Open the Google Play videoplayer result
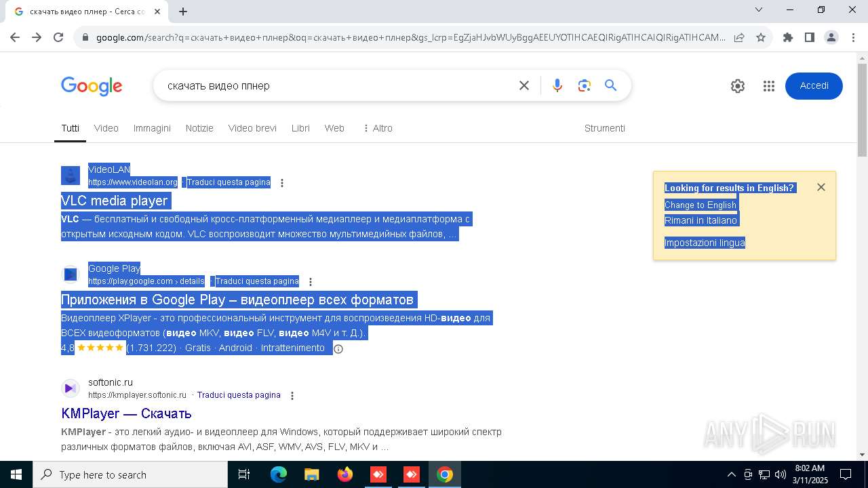 (x=237, y=300)
